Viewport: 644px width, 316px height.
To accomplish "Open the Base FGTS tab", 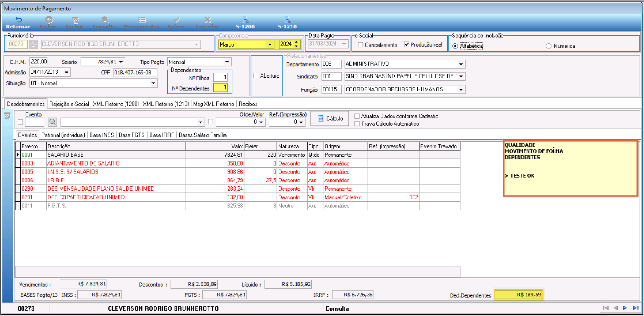I will coord(132,135).
